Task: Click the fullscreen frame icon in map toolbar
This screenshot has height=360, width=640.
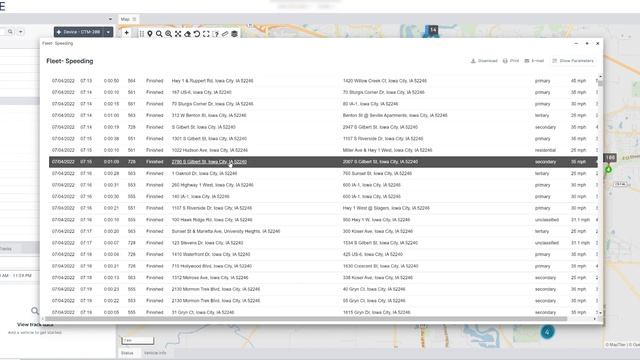Action: pos(206,34)
